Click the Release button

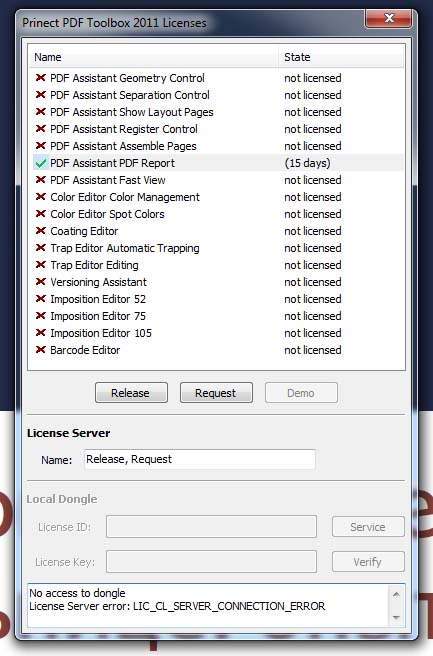[x=131, y=393]
